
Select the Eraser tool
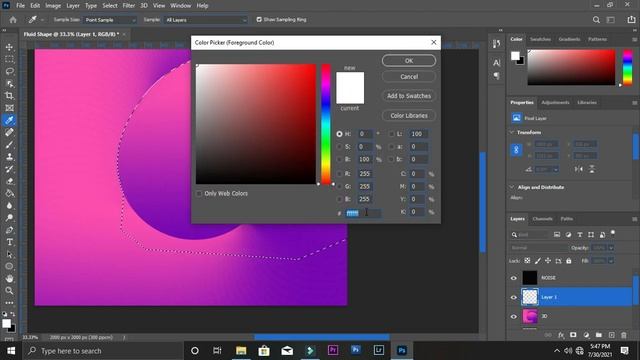[9, 181]
